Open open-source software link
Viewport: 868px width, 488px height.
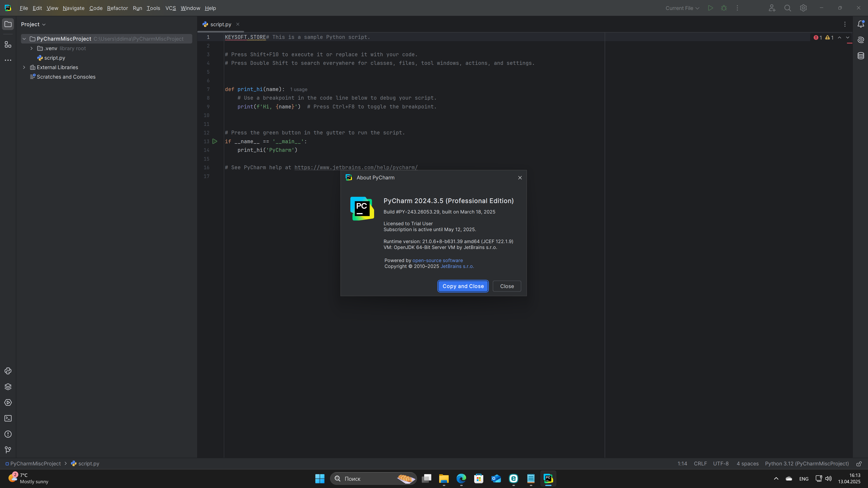(x=437, y=260)
